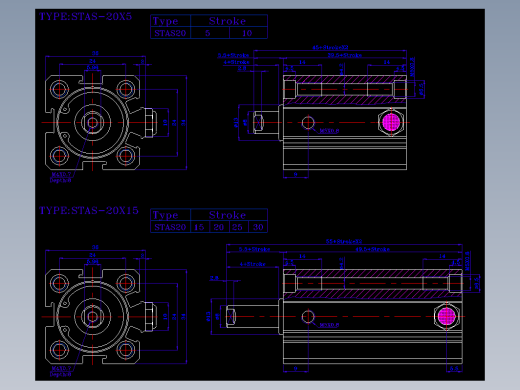
Task: Click the 'Stroke' header in the STAS-20X15 table
Action: [x=227, y=215]
